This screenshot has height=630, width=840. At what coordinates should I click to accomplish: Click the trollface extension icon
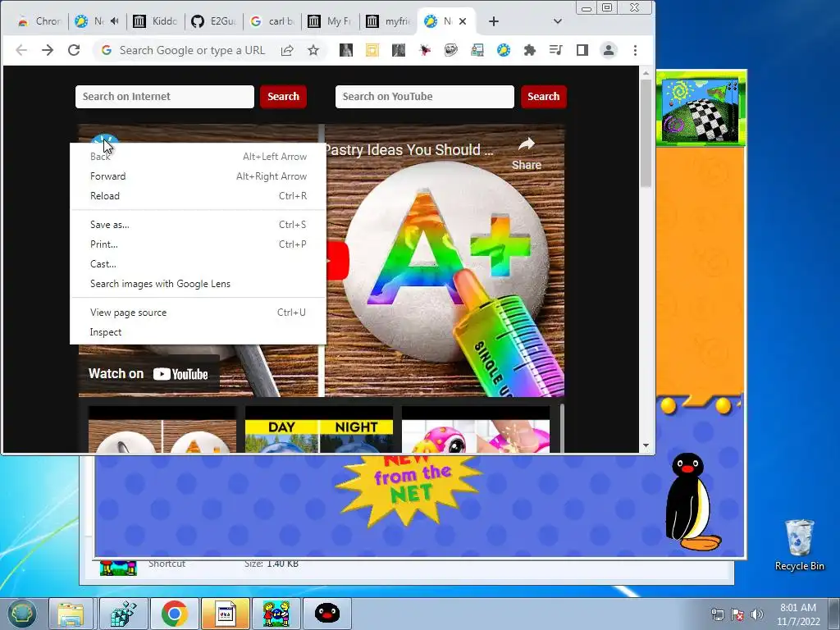tap(451, 50)
